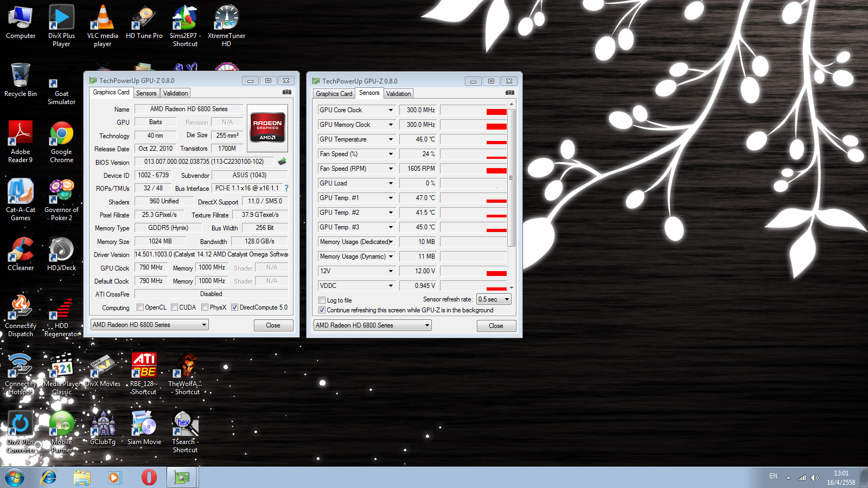
Task: Select the HD Tune Pro desktop icon
Action: (x=144, y=23)
